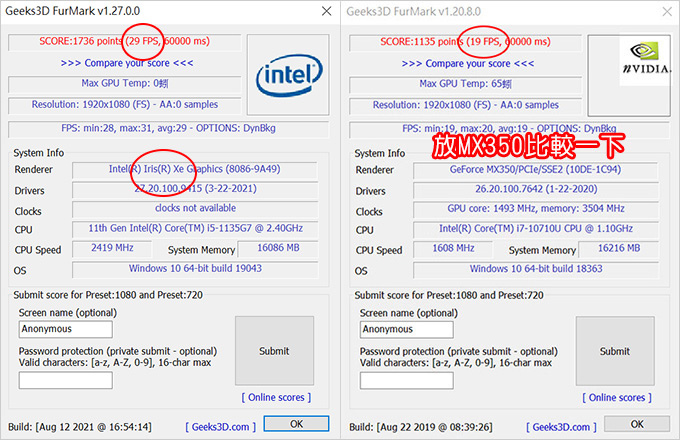Confirm with OK in FurMark v1.27 window
The width and height of the screenshot is (680, 440).
click(x=297, y=424)
